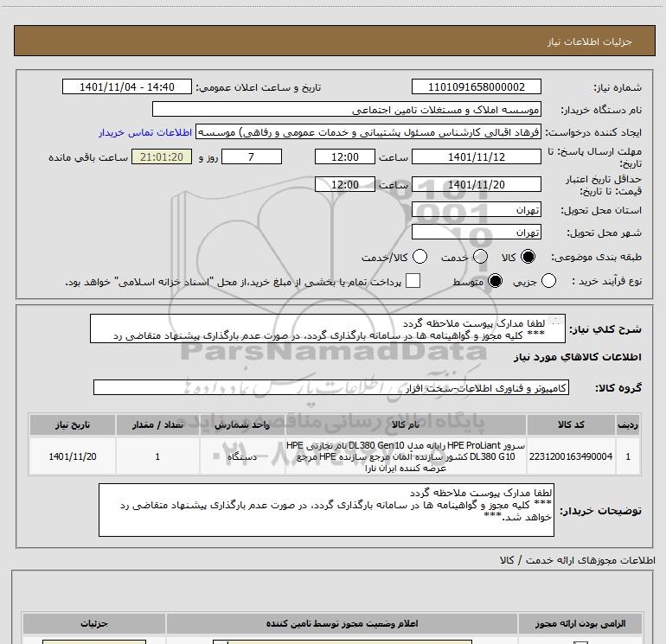
Task: Click the اعلام وضعیت مجوز header
Action: (342, 623)
